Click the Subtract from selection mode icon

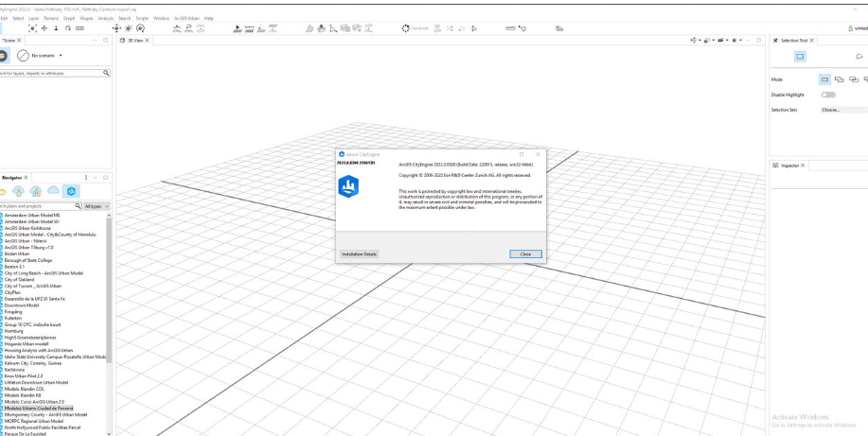(854, 79)
